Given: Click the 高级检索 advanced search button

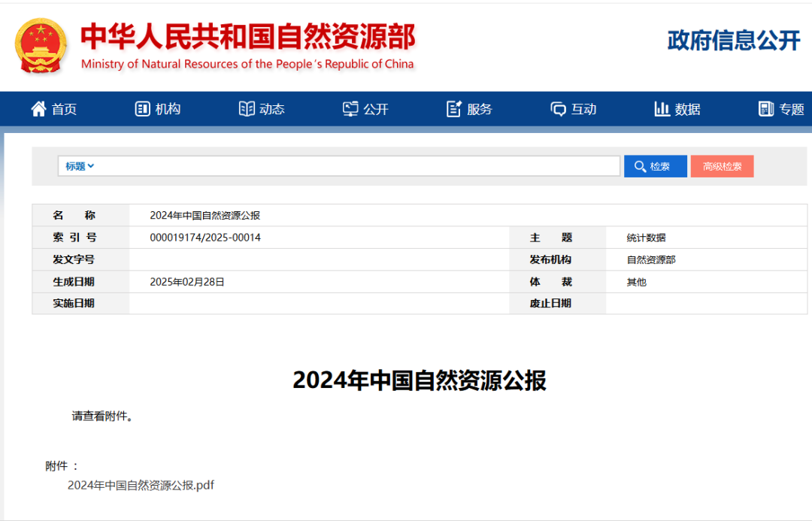Looking at the screenshot, I should (722, 165).
